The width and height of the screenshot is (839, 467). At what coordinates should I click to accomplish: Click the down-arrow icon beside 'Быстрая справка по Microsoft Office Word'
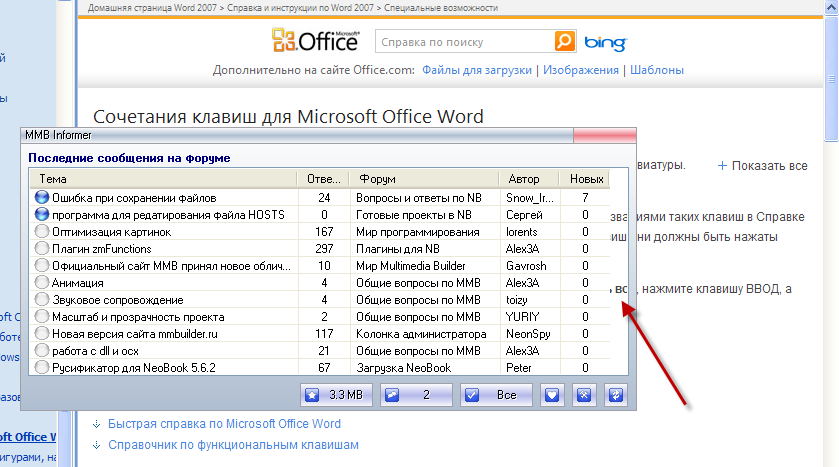pos(96,424)
